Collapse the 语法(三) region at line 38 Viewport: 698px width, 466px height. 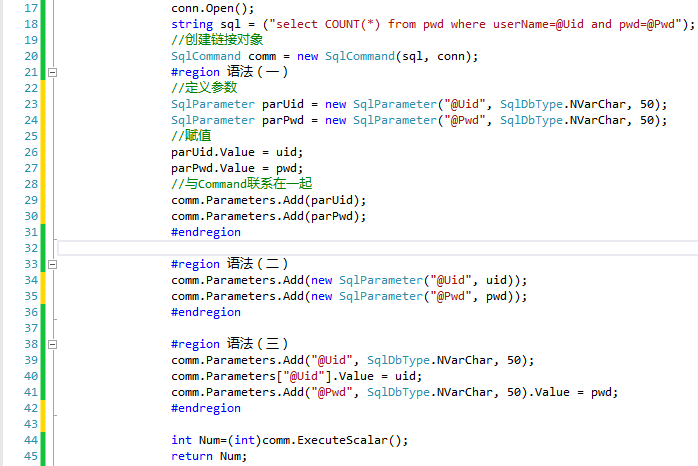53,344
